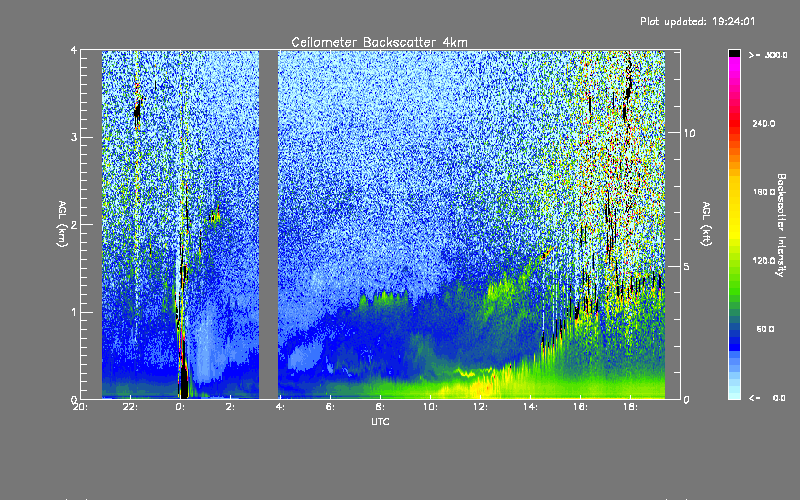The image size is (800, 500).
Task: Click the '20:' time tick label
Action: coord(80,407)
